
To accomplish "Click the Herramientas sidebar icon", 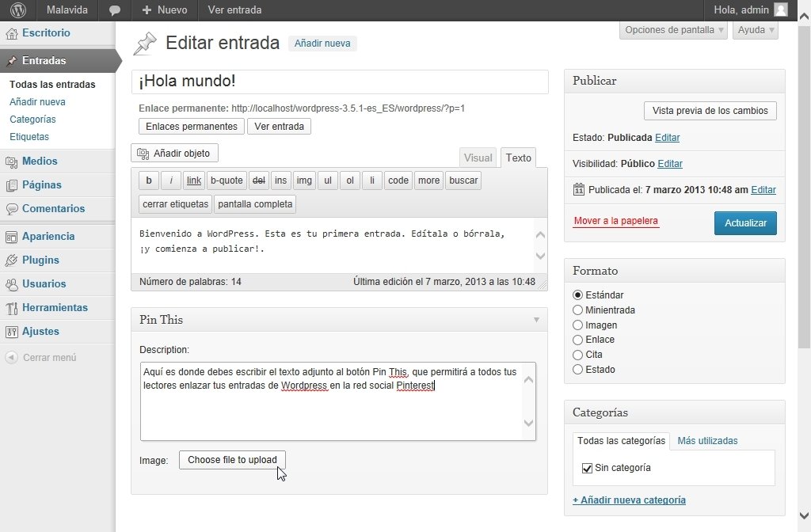I will [x=11, y=308].
